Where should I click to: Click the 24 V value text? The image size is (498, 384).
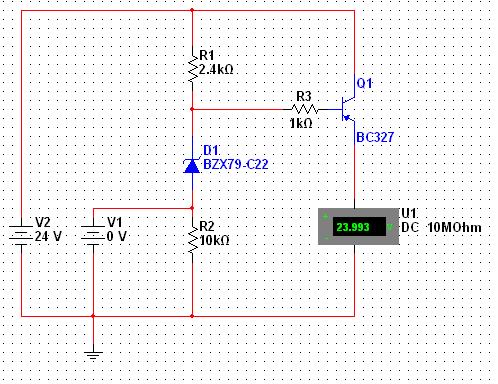48,236
